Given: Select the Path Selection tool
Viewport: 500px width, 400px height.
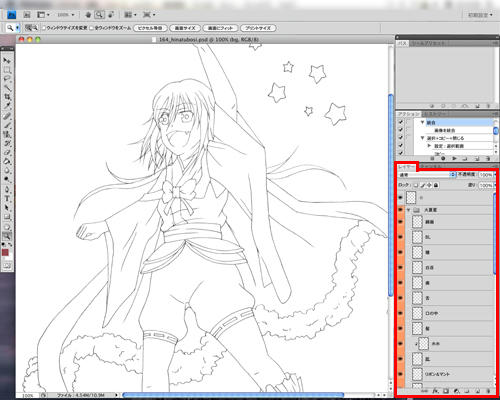Looking at the screenshot, I should (x=7, y=208).
